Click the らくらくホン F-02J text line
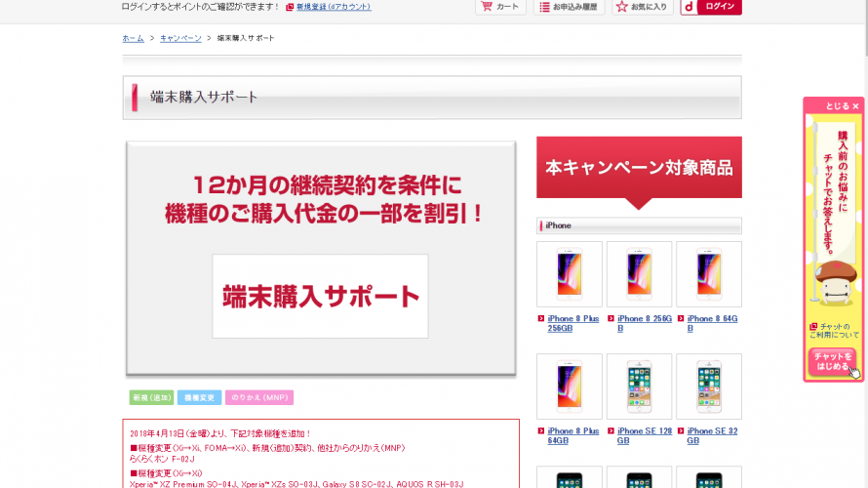 (162, 459)
